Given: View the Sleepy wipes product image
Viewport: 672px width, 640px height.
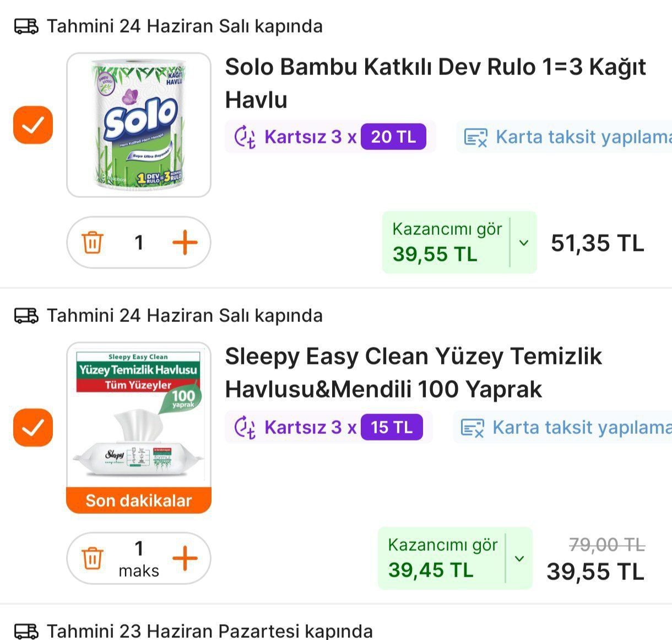Looking at the screenshot, I should [139, 416].
